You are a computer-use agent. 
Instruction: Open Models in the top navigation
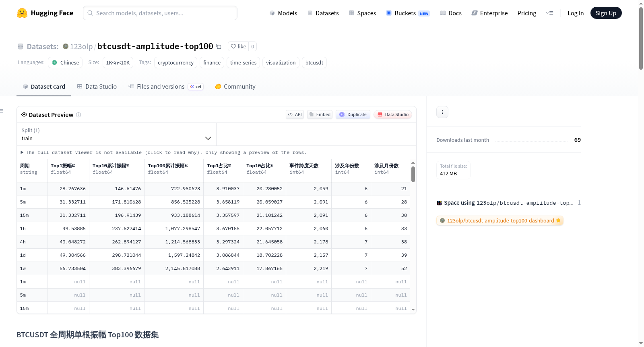283,13
